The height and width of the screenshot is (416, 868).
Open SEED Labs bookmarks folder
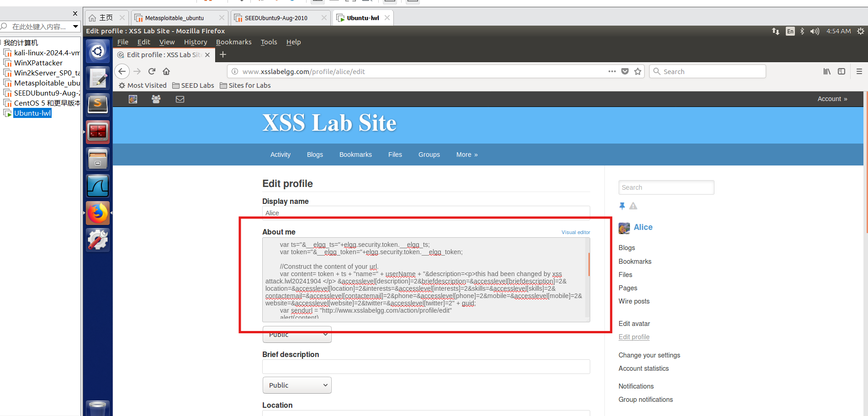193,85
